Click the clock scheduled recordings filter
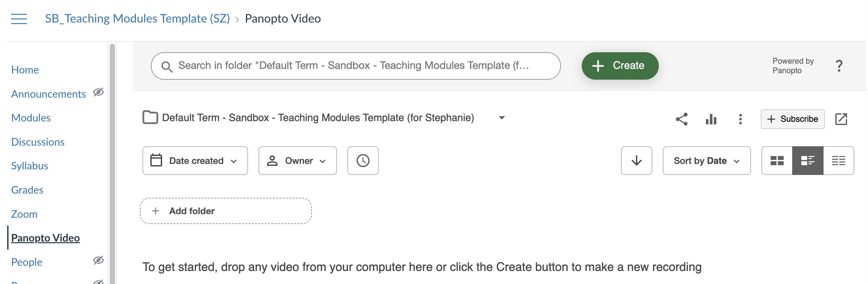Image resolution: width=868 pixels, height=284 pixels. 362,161
